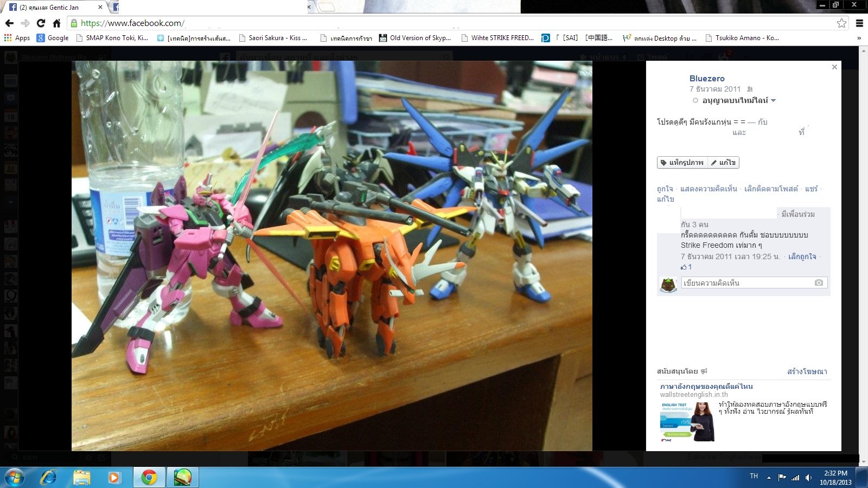Launch Internet Explorer from the taskbar
This screenshot has height=488, width=868.
49,478
